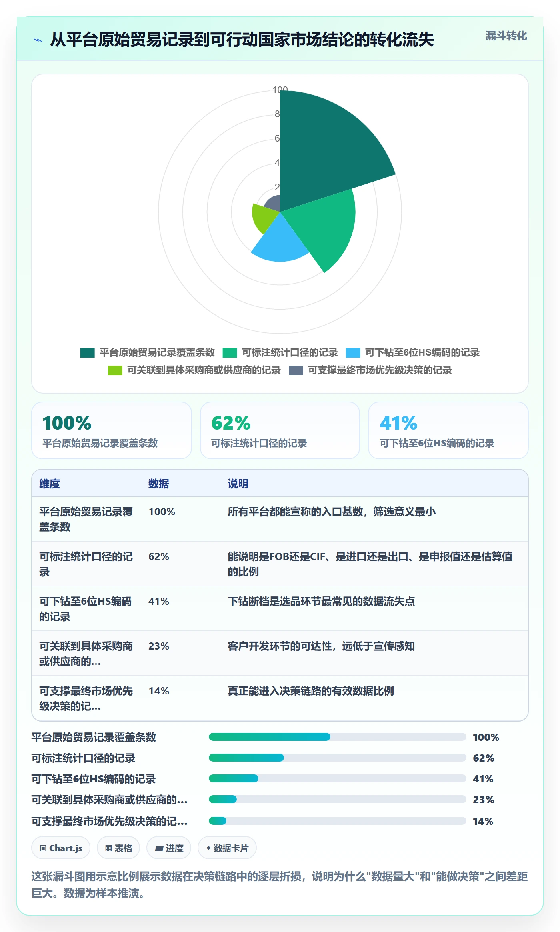
Task: Click the 维度 column header
Action: coord(50,484)
